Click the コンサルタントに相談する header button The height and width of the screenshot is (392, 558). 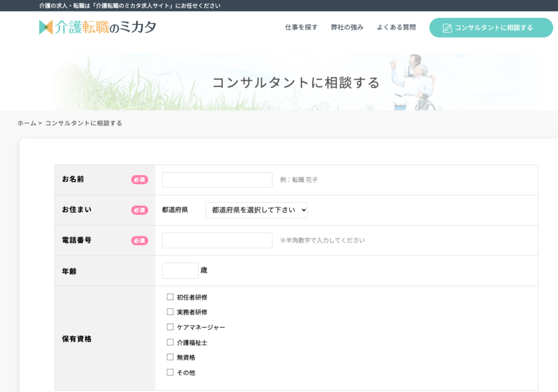click(x=491, y=28)
